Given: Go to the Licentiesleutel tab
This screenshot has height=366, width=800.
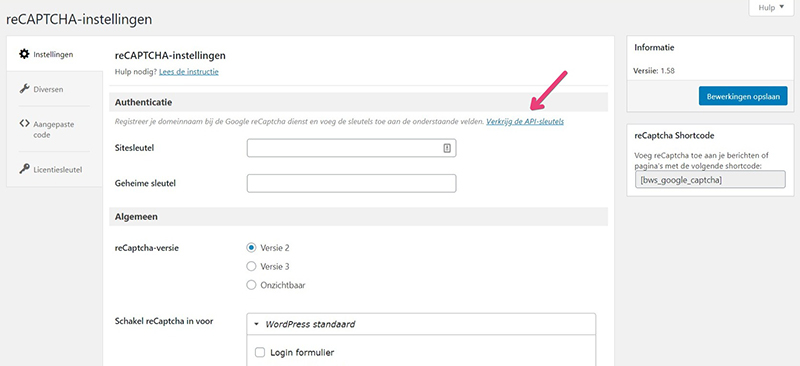Looking at the screenshot, I should click(54, 169).
